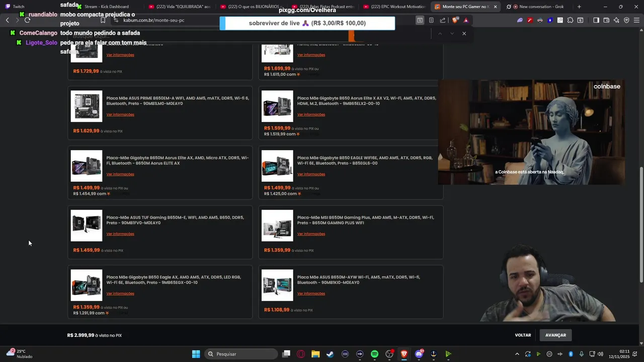The width and height of the screenshot is (644, 362).
Task: Open Ver informações for ASUS TUF Gaming B650M-E
Action: [x=120, y=234]
